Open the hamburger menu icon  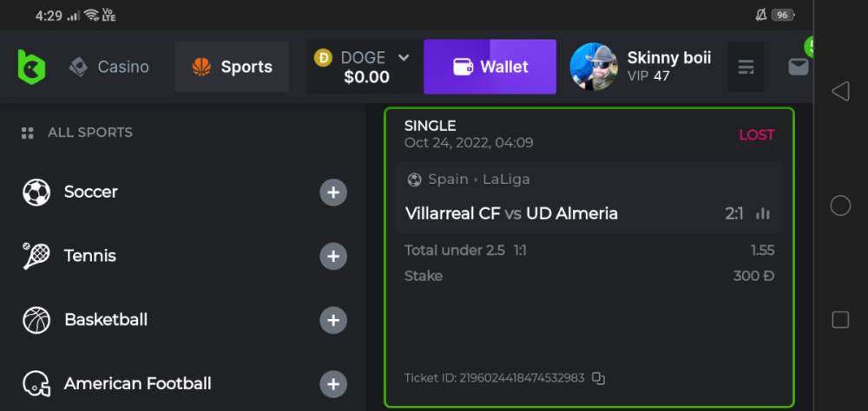(x=746, y=67)
